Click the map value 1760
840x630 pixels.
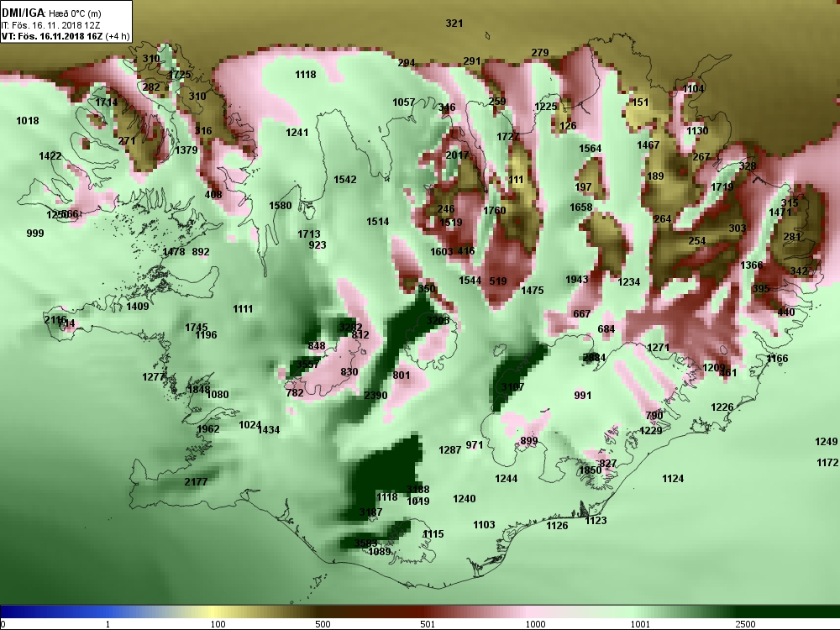[495, 211]
